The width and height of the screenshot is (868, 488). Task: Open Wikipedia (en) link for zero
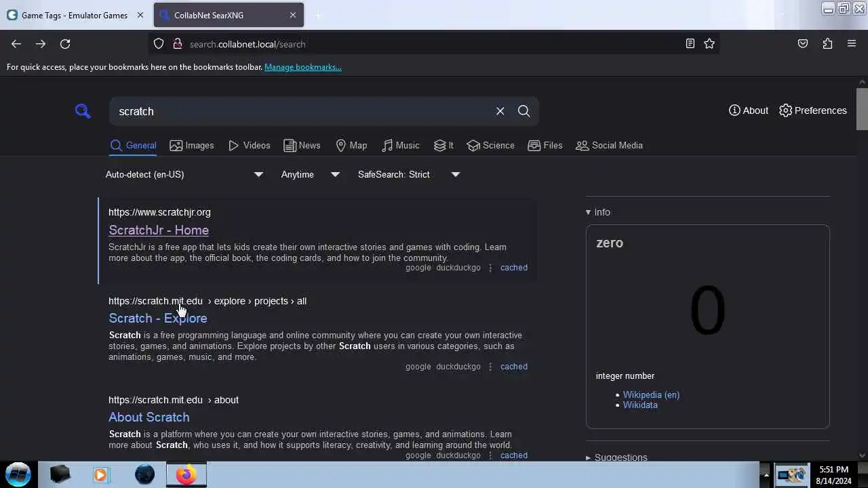[651, 394]
